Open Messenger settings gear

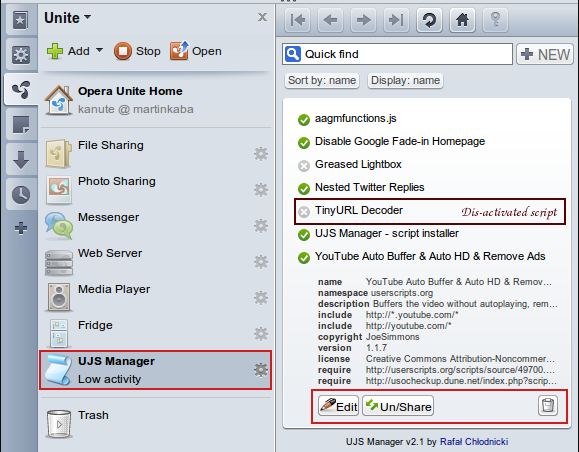(261, 226)
